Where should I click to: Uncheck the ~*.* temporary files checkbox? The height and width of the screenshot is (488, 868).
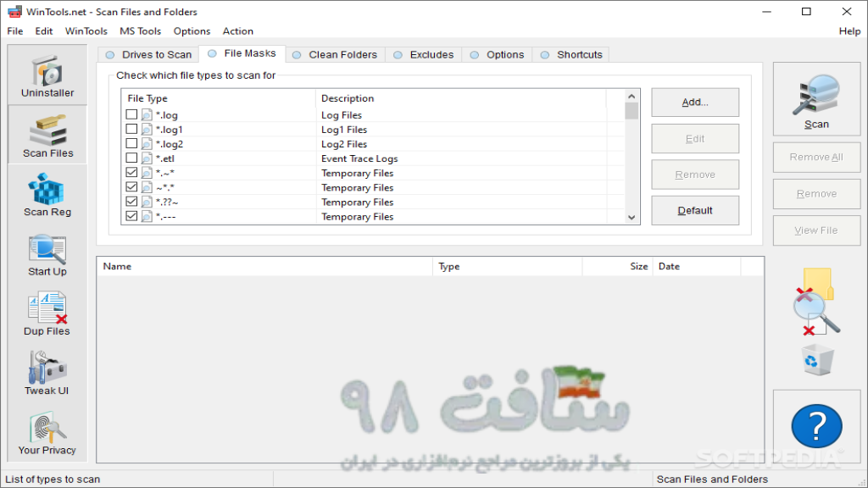click(131, 187)
